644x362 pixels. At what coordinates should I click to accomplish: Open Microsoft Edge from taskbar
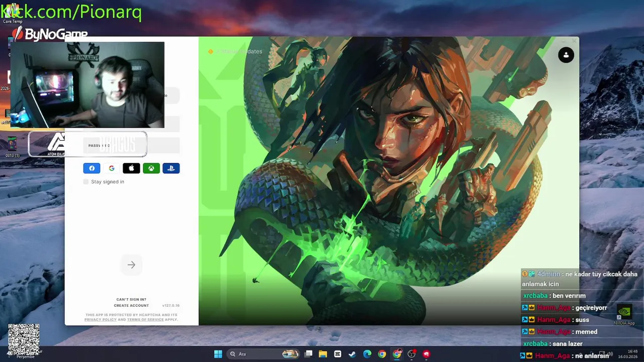pyautogui.click(x=367, y=354)
